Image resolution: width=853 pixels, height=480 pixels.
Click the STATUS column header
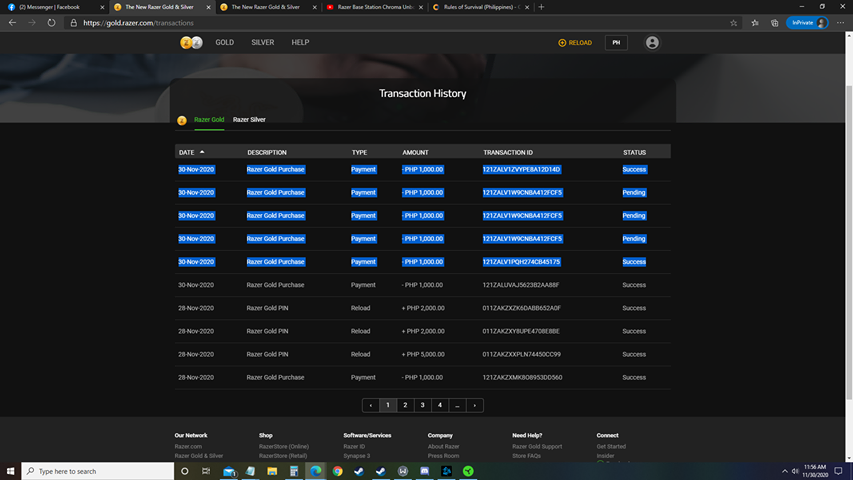(634, 152)
